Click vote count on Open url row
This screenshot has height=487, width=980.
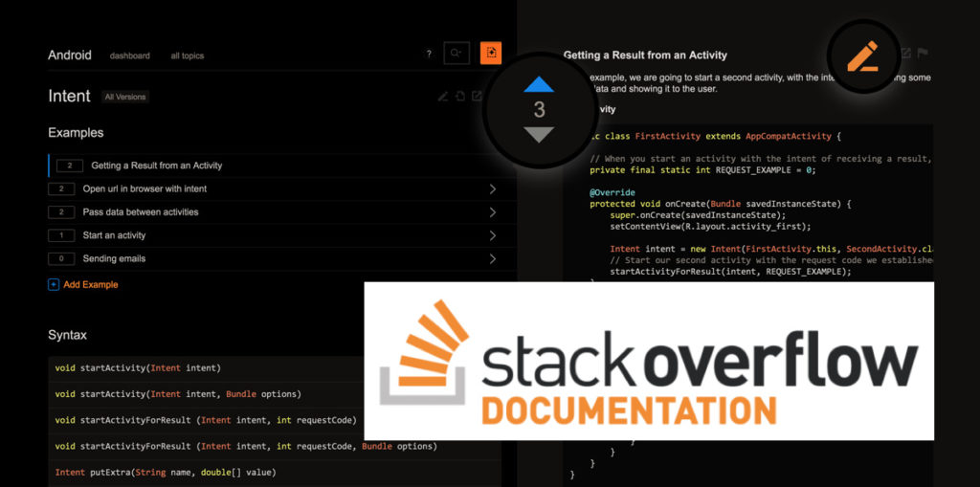[62, 188]
